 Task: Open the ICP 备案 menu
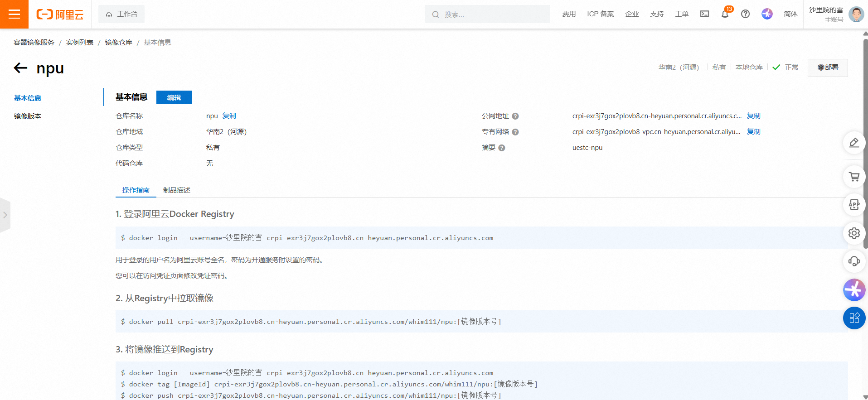click(601, 14)
